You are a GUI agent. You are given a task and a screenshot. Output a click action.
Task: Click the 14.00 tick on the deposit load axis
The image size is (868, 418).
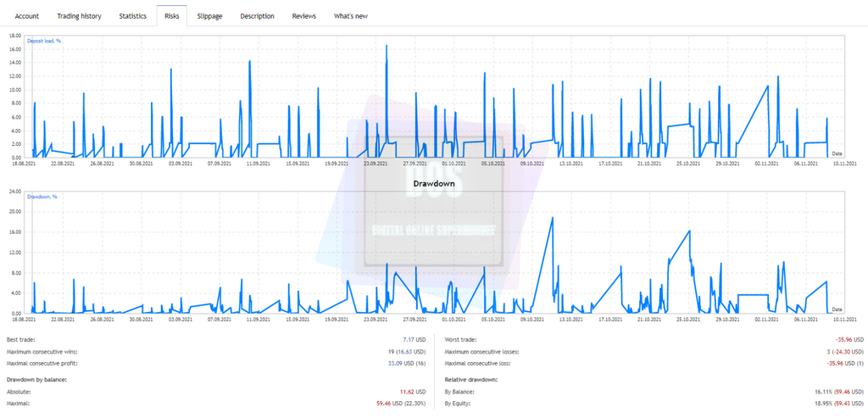tap(15, 63)
